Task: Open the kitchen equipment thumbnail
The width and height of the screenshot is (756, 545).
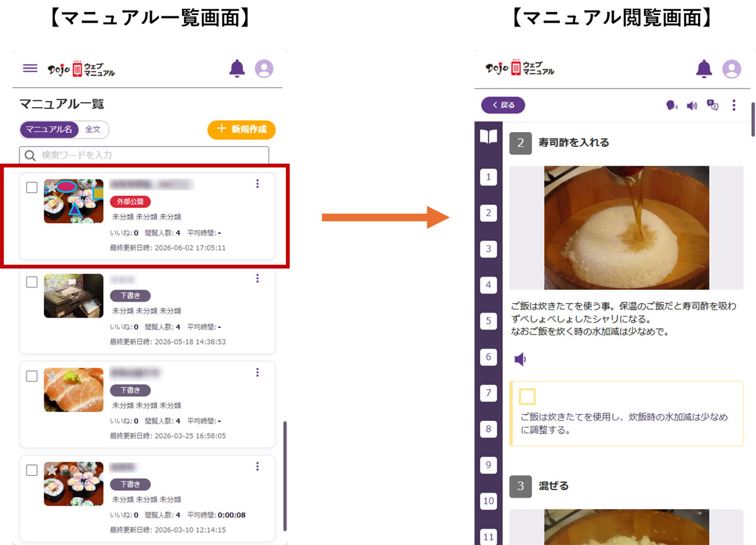Action: 74,295
